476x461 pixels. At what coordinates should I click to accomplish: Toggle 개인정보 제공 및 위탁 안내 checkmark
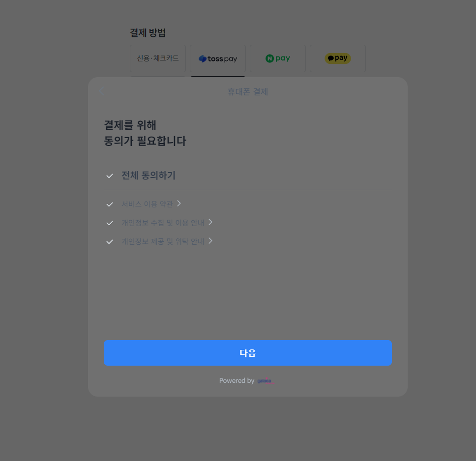coord(110,242)
